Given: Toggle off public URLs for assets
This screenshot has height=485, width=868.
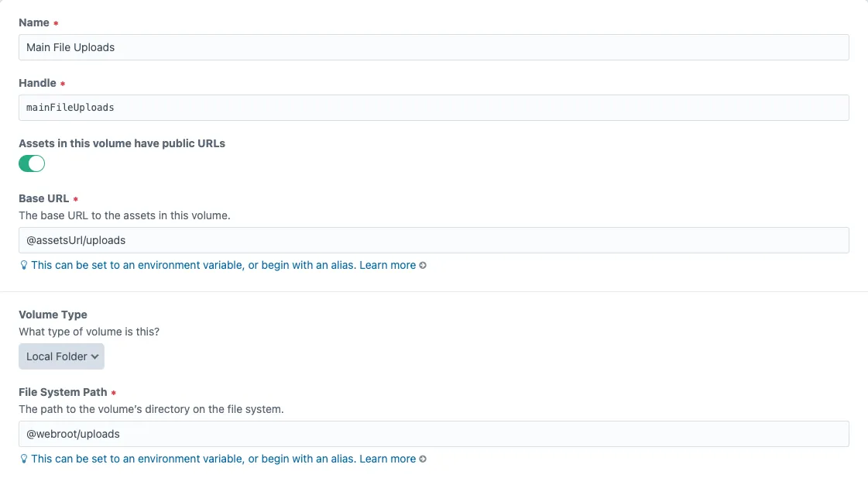Looking at the screenshot, I should tap(32, 163).
